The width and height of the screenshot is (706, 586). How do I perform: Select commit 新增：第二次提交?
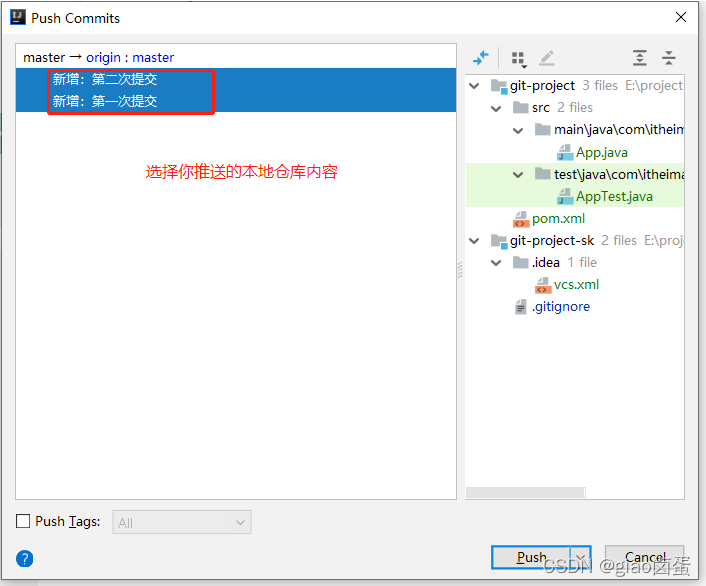[236, 79]
